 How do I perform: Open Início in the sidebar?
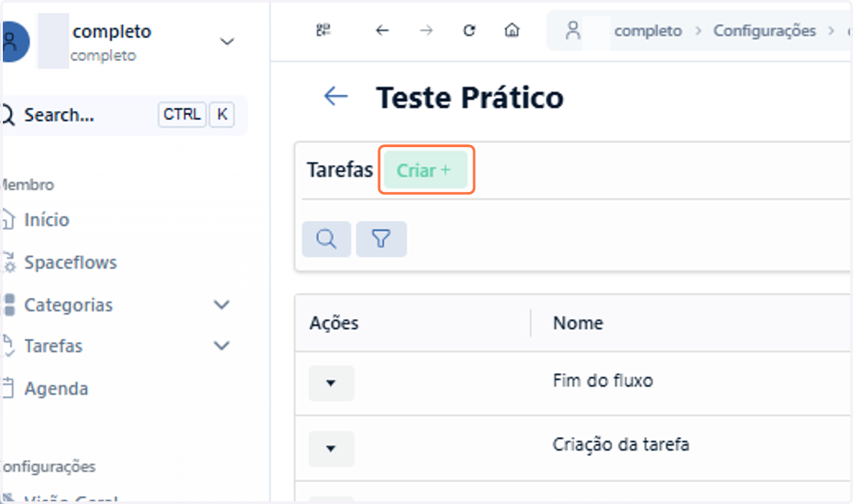pos(47,220)
